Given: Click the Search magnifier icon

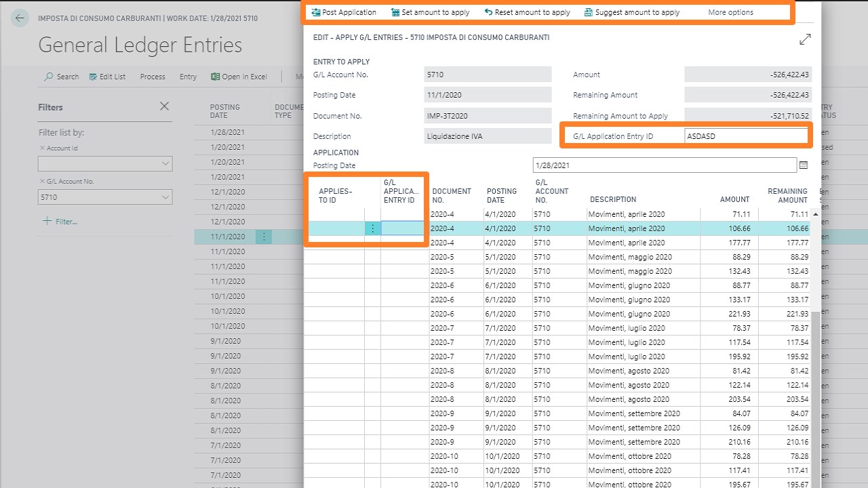Looking at the screenshot, I should [49, 77].
